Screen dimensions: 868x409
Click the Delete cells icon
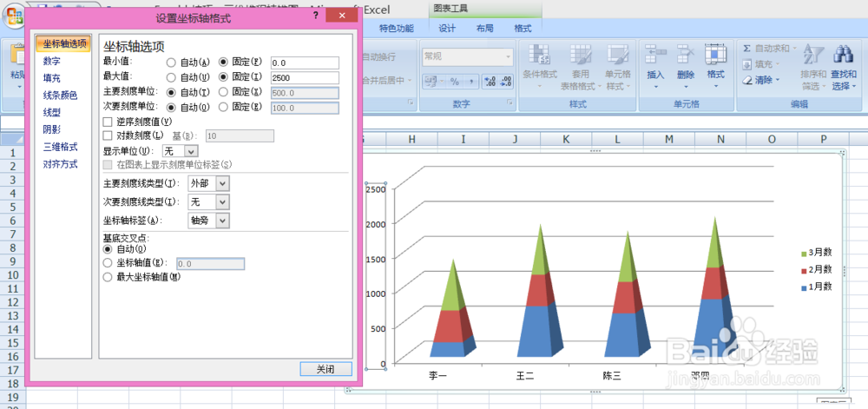coord(686,55)
